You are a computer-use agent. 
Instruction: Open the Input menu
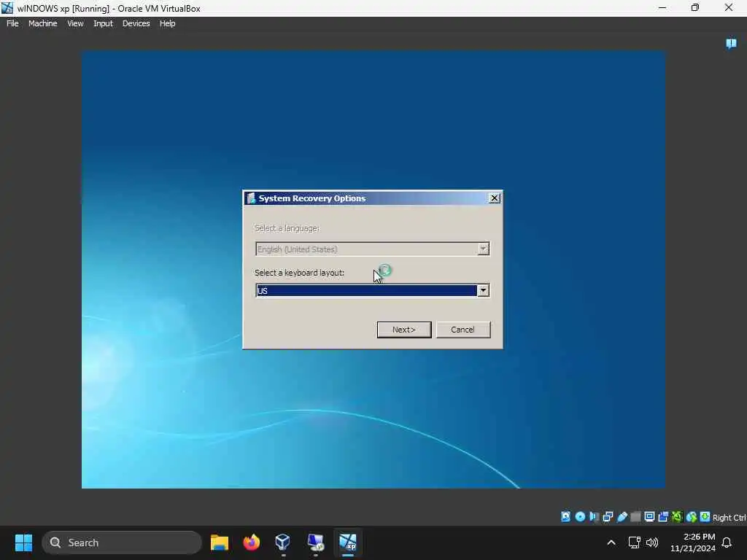[x=103, y=23]
